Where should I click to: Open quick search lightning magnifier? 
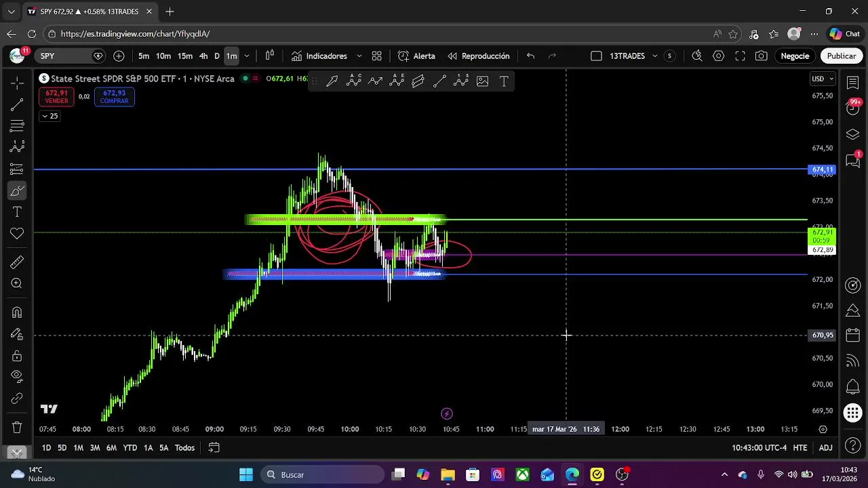pos(696,56)
